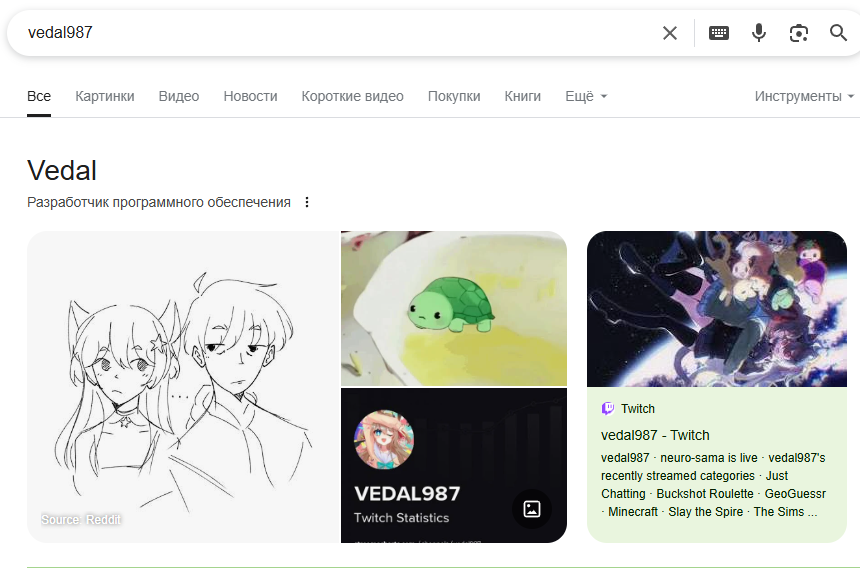Image resolution: width=860 pixels, height=575 pixels.
Task: Open the on-screen keyboard icon
Action: [718, 33]
